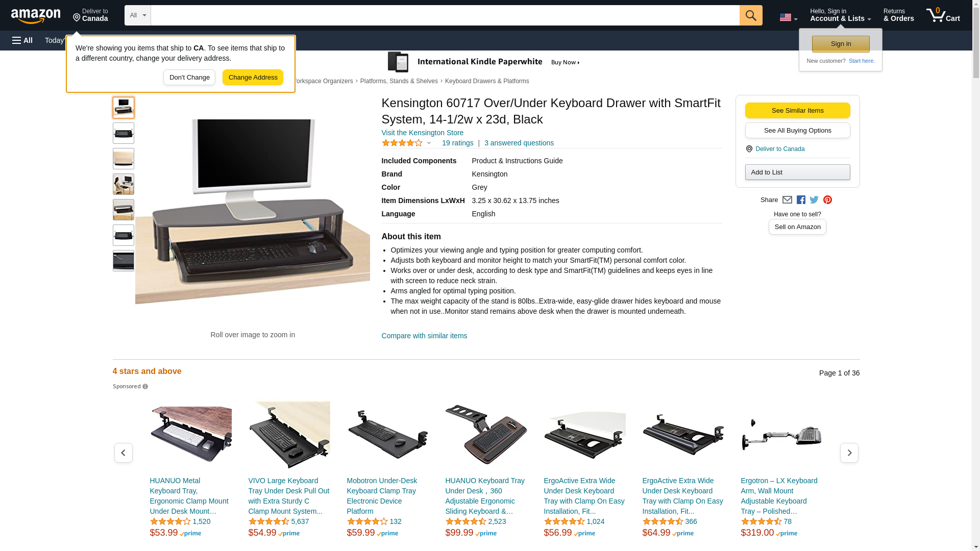Image resolution: width=980 pixels, height=551 pixels.
Task: Click the Change Address button
Action: (253, 78)
